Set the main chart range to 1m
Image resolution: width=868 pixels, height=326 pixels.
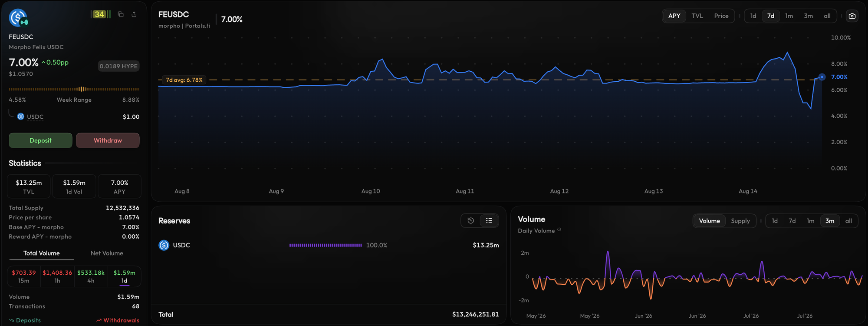tap(789, 16)
